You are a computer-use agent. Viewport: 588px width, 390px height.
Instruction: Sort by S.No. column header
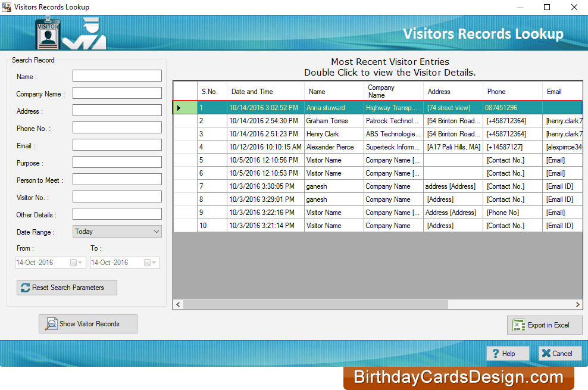[212, 92]
